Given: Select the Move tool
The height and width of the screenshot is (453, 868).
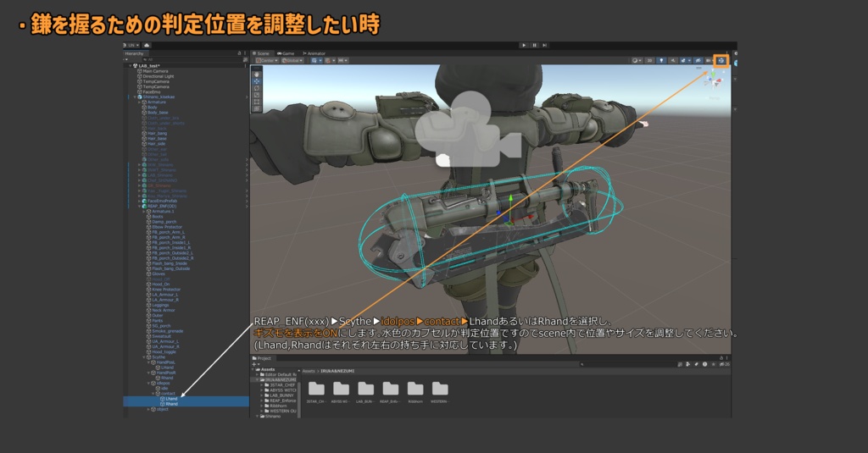Looking at the screenshot, I should [x=256, y=80].
